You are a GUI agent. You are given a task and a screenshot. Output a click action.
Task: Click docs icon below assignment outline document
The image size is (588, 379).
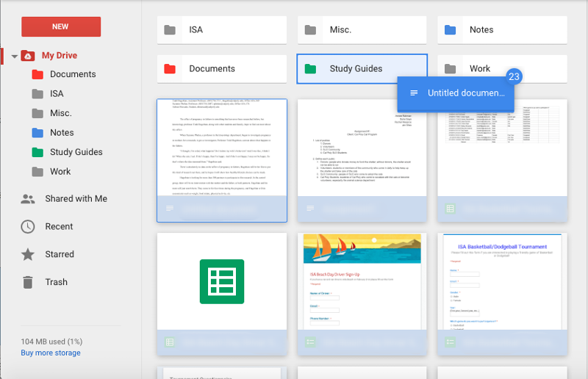(310, 208)
